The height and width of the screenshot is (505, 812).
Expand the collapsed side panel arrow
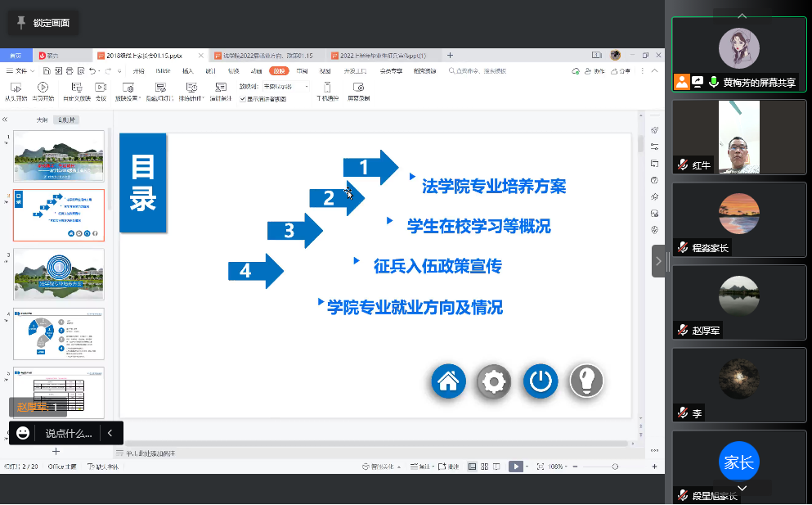(658, 261)
